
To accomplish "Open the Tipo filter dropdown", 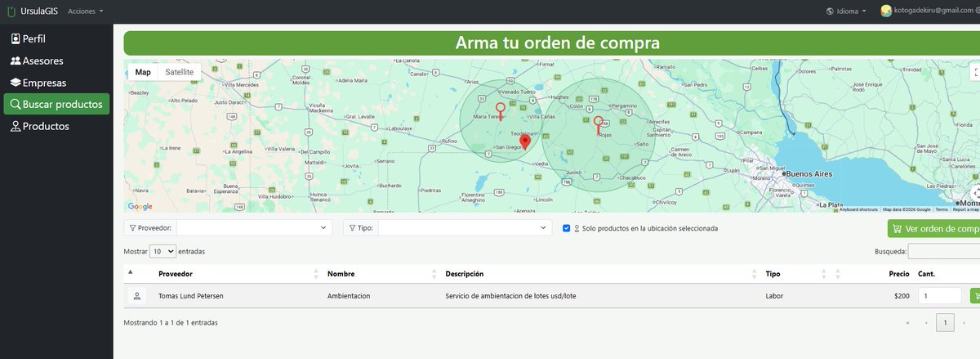I will (x=464, y=227).
